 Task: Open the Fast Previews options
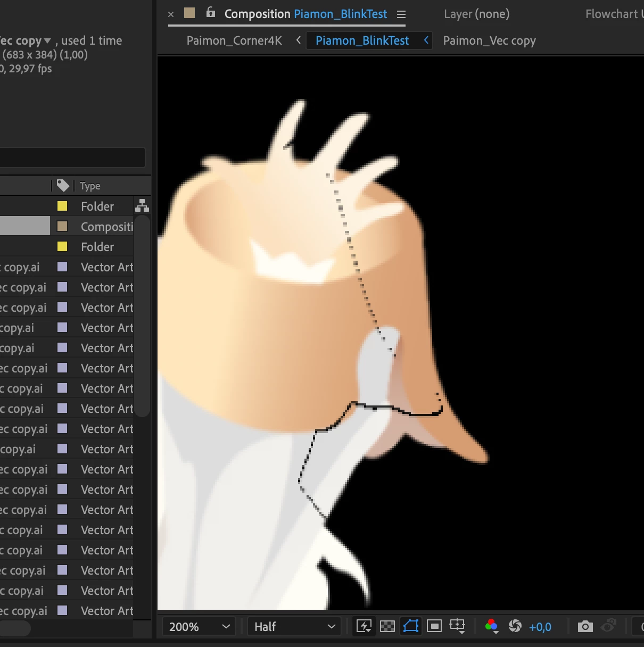364,626
